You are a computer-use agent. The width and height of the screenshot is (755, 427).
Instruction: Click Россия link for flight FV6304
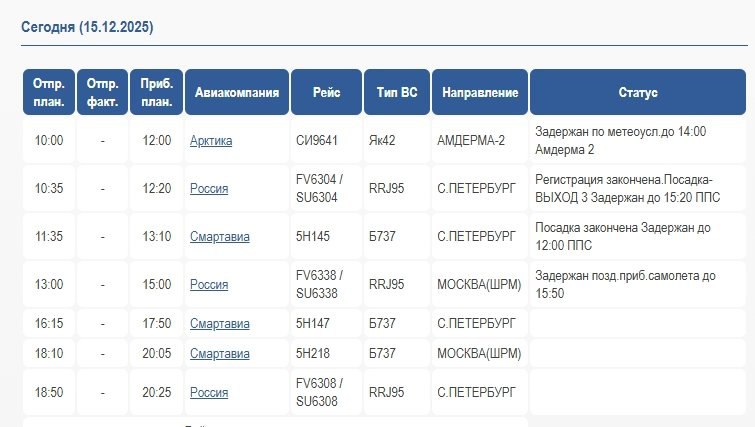[209, 188]
